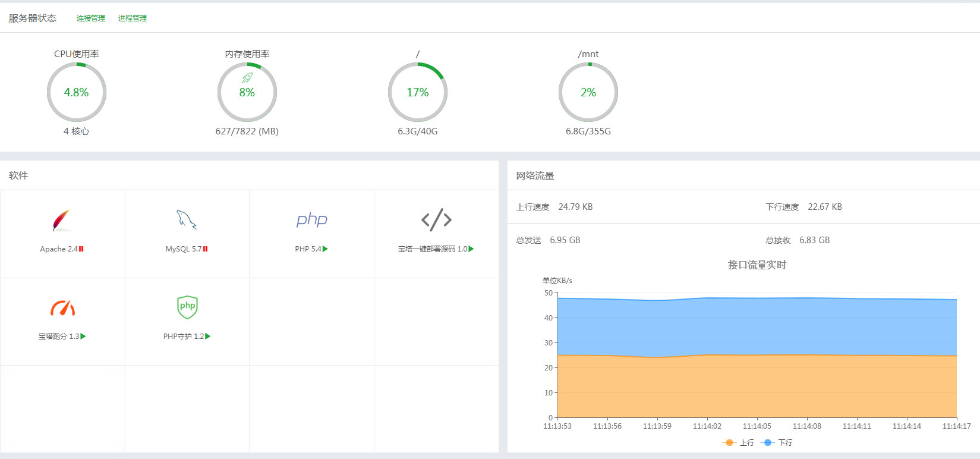Open the PHP 5.4 logo icon
980x459 pixels.
(312, 220)
